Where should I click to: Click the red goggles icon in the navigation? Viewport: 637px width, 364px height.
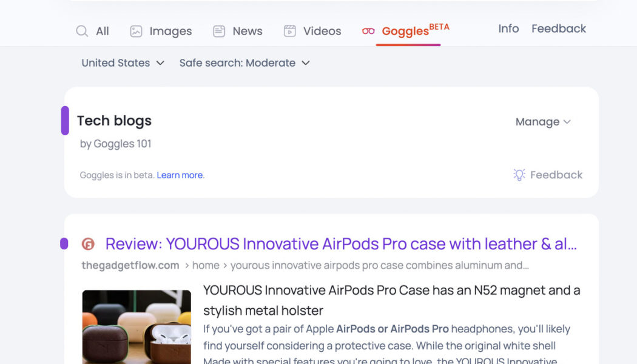click(x=368, y=30)
